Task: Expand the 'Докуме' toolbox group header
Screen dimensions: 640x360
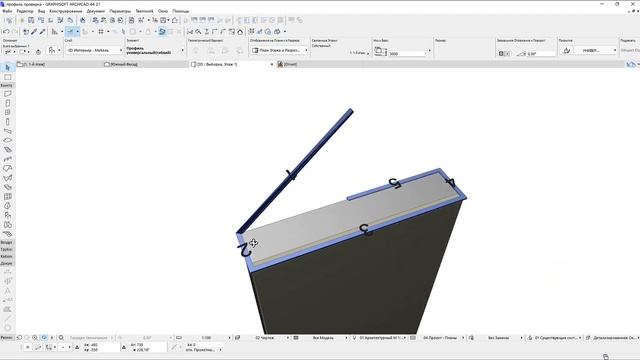Action: tap(7, 263)
